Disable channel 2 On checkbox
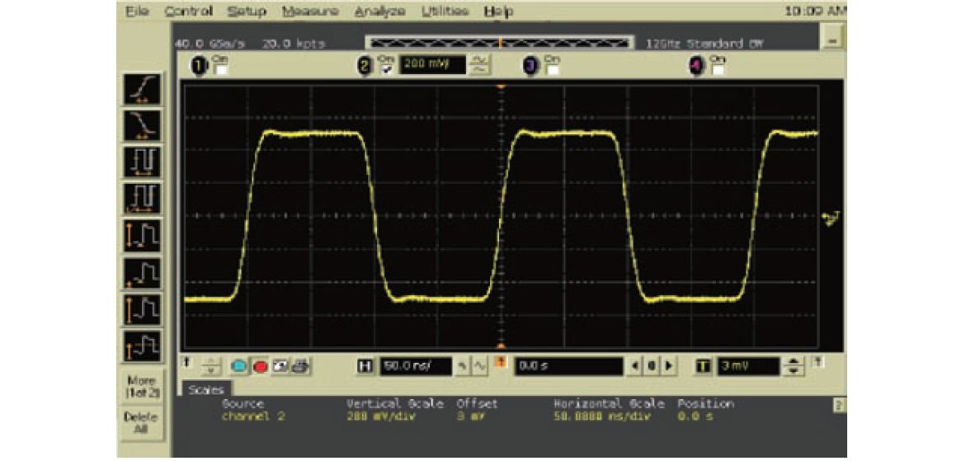This screenshot has height=461, width=980. [386, 70]
